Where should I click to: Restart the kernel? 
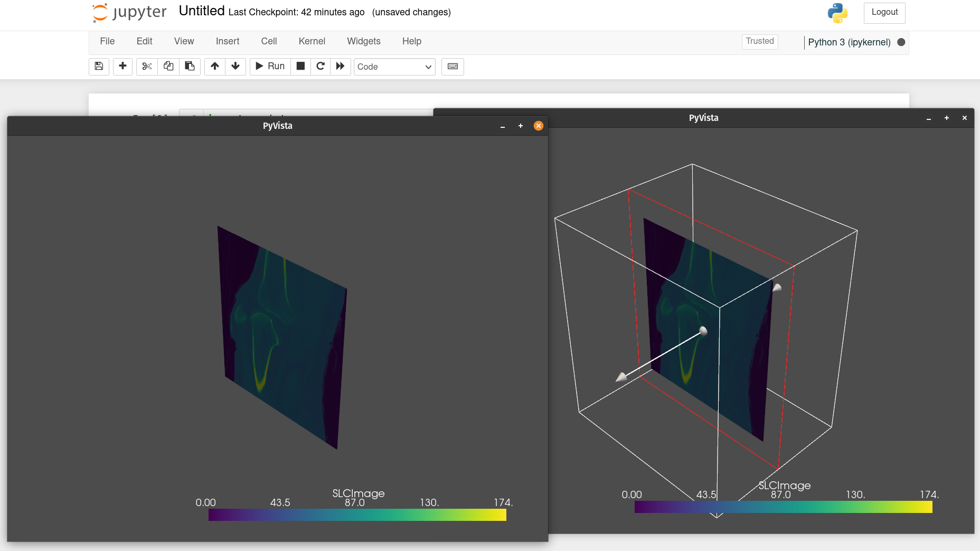[321, 67]
